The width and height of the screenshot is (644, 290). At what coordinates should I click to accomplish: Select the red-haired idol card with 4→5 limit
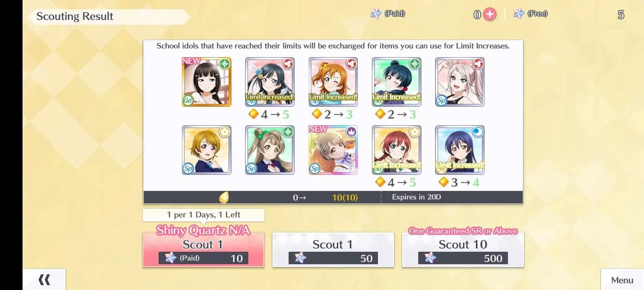pyautogui.click(x=396, y=150)
